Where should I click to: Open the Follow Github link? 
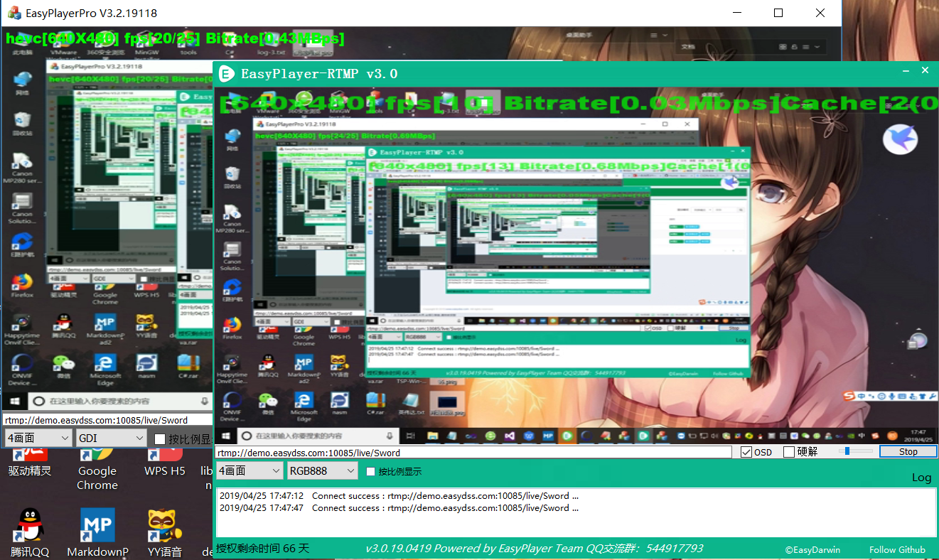click(x=897, y=549)
